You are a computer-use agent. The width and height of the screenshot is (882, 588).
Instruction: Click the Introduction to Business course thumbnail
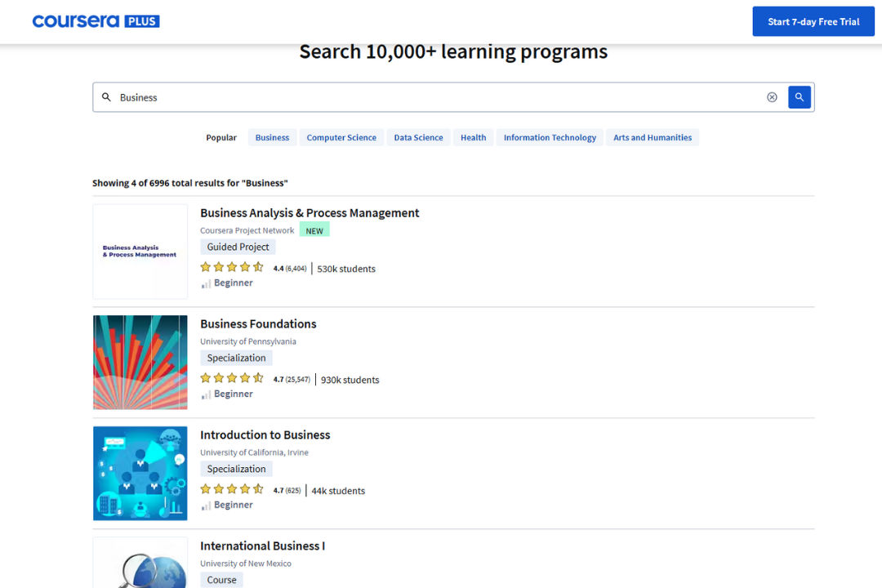tap(140, 473)
